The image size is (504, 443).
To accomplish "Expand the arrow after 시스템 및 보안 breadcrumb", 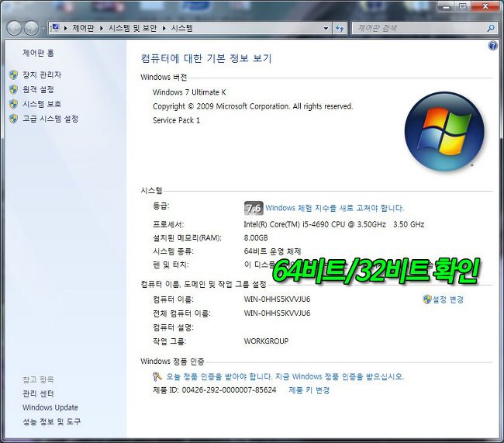I will [164, 28].
